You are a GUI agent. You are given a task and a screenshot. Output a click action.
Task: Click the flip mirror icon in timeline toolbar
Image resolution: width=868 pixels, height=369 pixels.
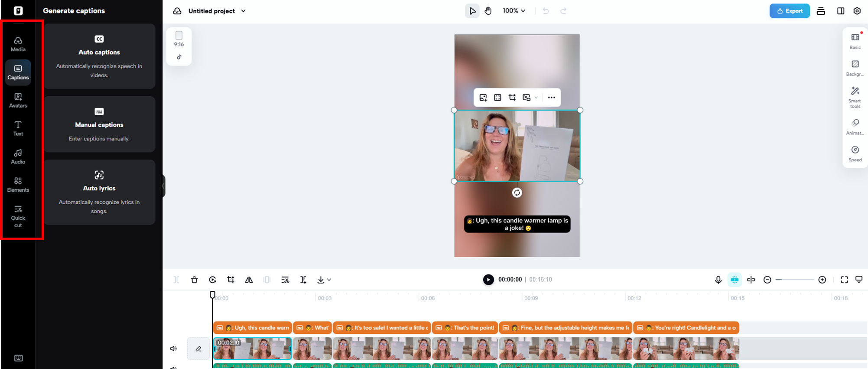pyautogui.click(x=249, y=280)
